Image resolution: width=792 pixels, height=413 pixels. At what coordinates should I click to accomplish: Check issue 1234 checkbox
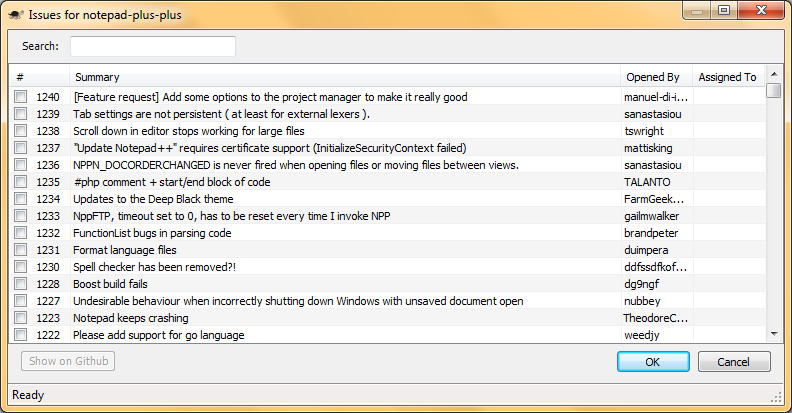[20, 198]
